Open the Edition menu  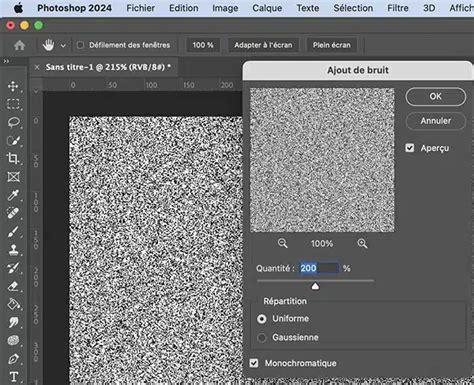coord(184,8)
